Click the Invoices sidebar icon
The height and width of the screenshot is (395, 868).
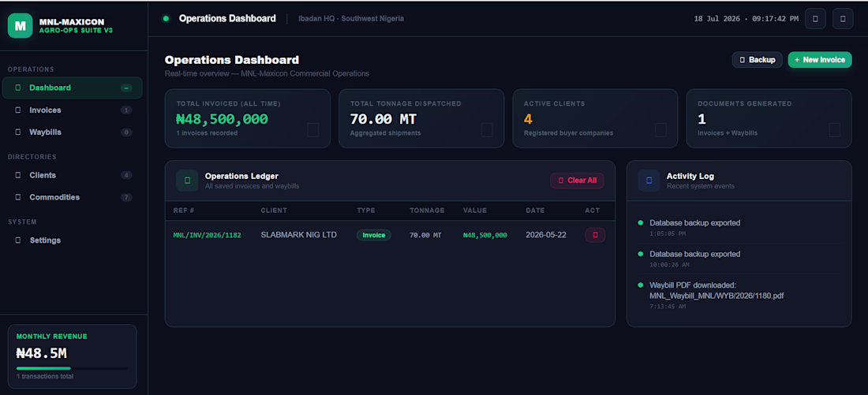click(x=18, y=110)
